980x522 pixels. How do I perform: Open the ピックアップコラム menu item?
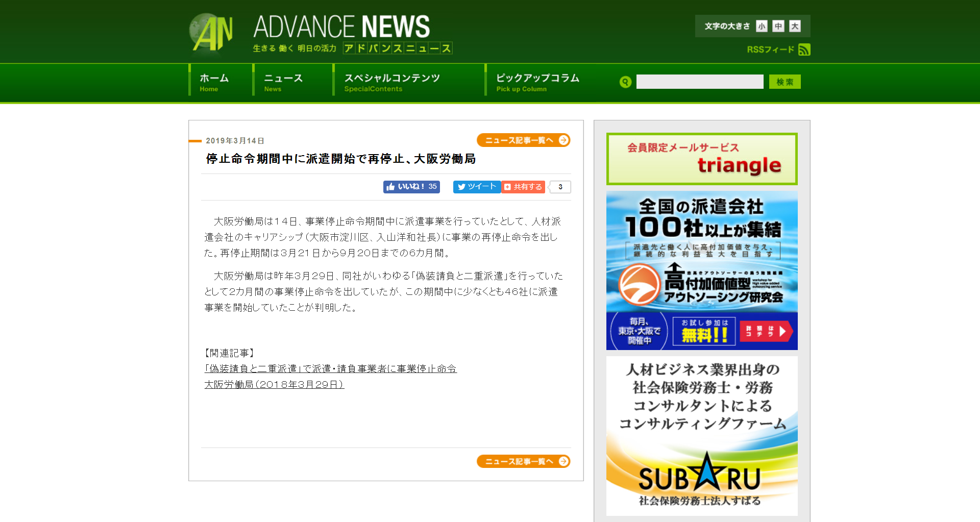coord(537,82)
